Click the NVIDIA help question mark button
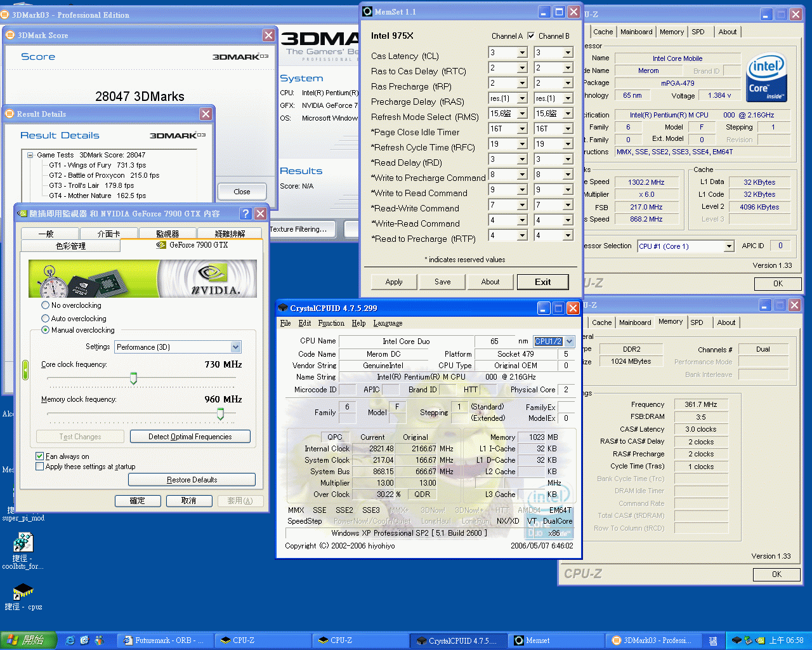This screenshot has height=650, width=812. click(246, 213)
